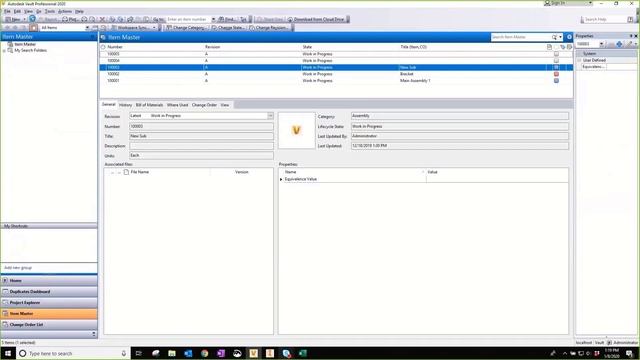
Task: Click the File Name column header
Action: 140,172
